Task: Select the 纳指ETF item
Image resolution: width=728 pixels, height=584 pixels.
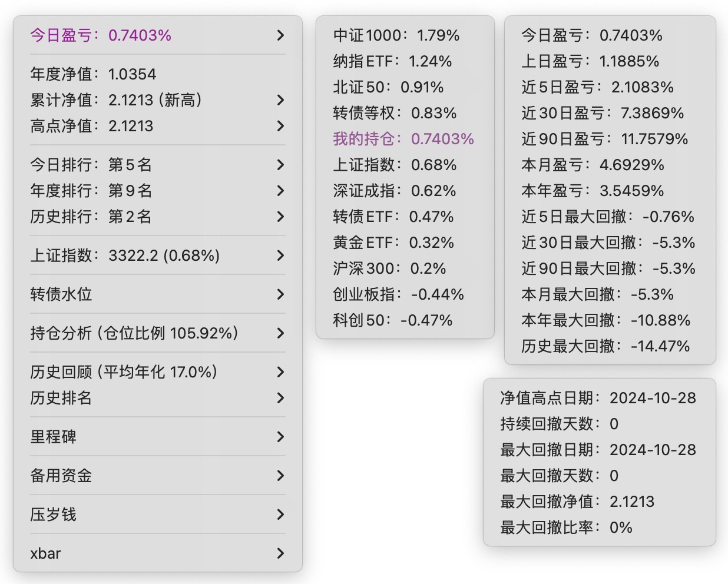Action: 392,61
